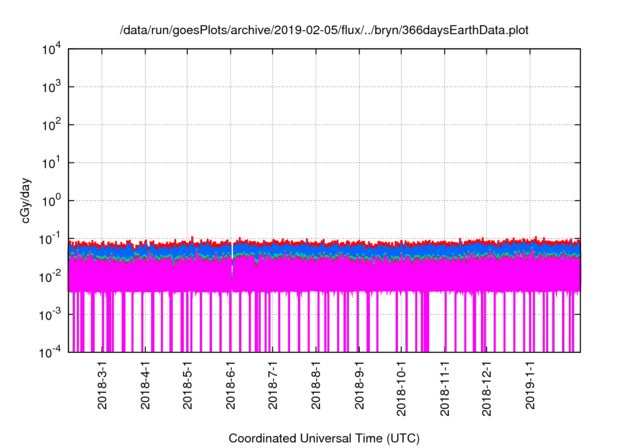Click the 2018-6-1 date tick label
640x448 pixels.
click(x=231, y=386)
